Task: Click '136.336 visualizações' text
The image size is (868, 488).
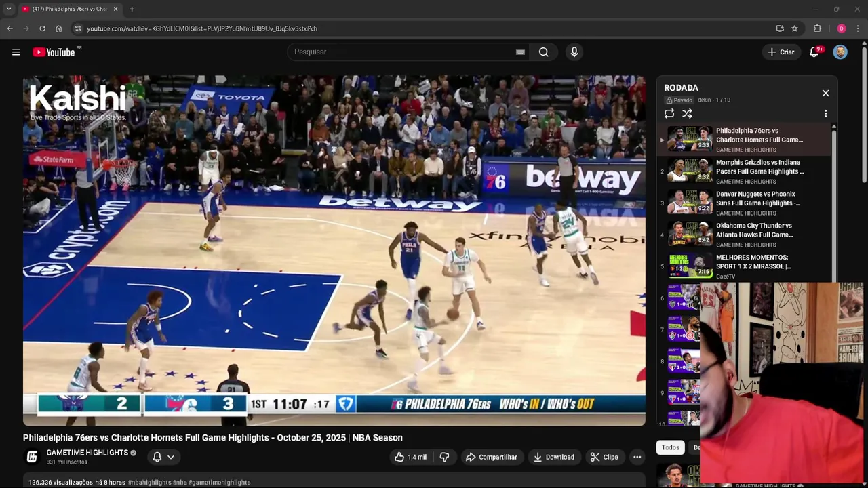Action: [60, 483]
